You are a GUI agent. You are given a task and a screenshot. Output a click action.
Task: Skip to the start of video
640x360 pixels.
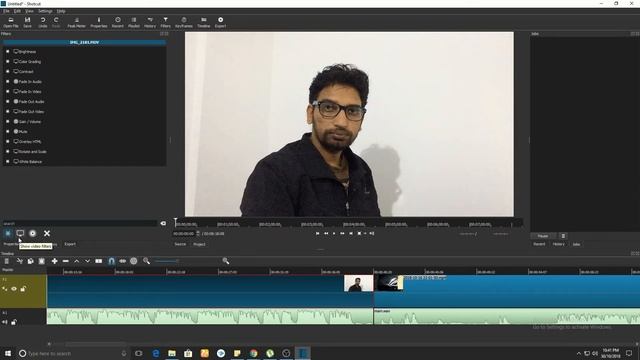(318, 233)
